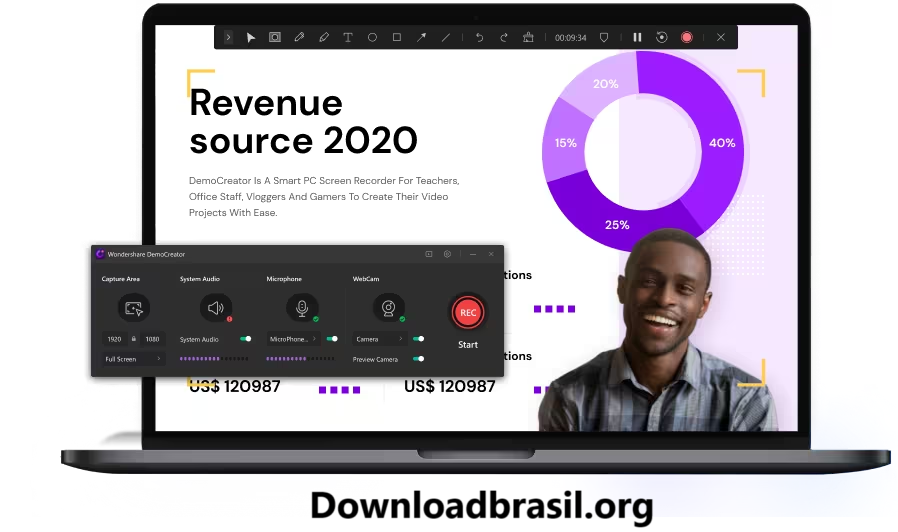Pick the straight line tool
This screenshot has width=898, height=532.
(446, 37)
